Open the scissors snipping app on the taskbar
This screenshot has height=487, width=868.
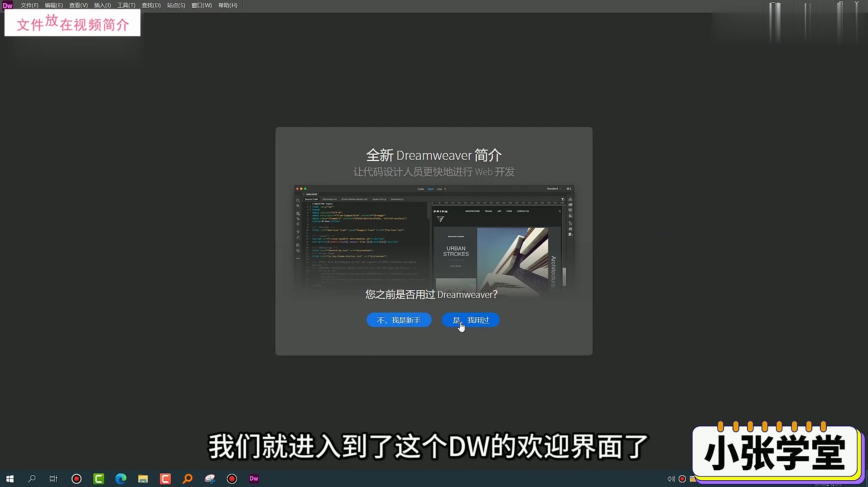(210, 478)
